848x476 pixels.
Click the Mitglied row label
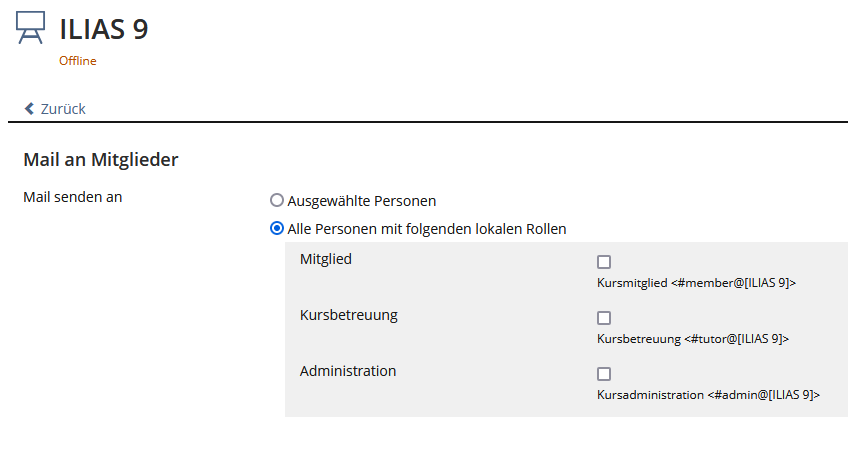(x=326, y=259)
